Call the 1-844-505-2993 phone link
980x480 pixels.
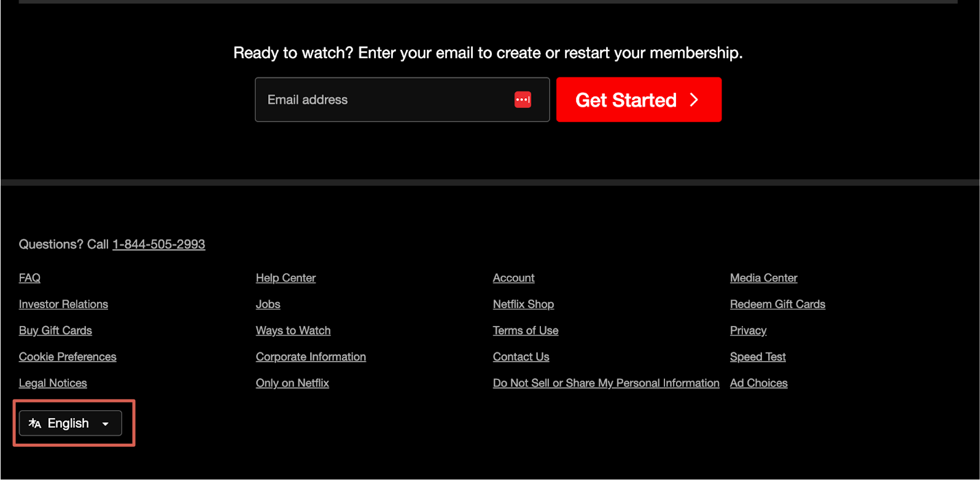click(158, 244)
